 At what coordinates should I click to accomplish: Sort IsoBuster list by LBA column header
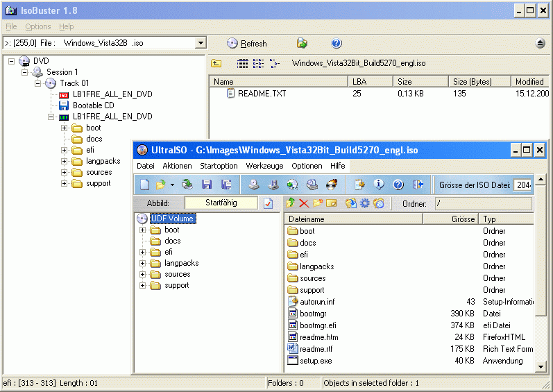click(x=371, y=81)
